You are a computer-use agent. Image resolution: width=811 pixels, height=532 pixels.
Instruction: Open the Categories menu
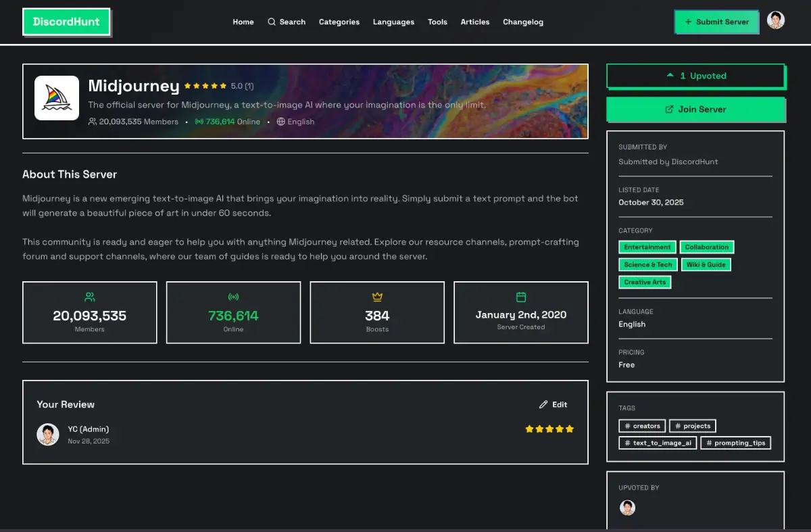tap(339, 22)
